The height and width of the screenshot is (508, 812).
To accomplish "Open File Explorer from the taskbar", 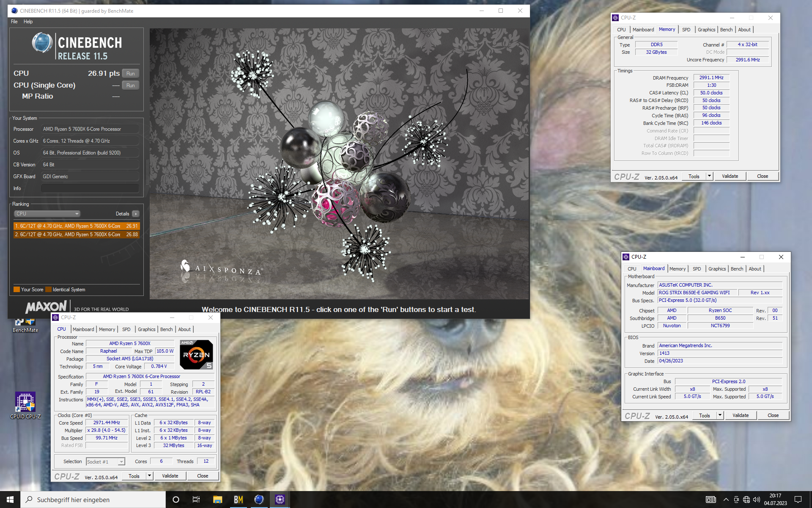I will (x=217, y=500).
